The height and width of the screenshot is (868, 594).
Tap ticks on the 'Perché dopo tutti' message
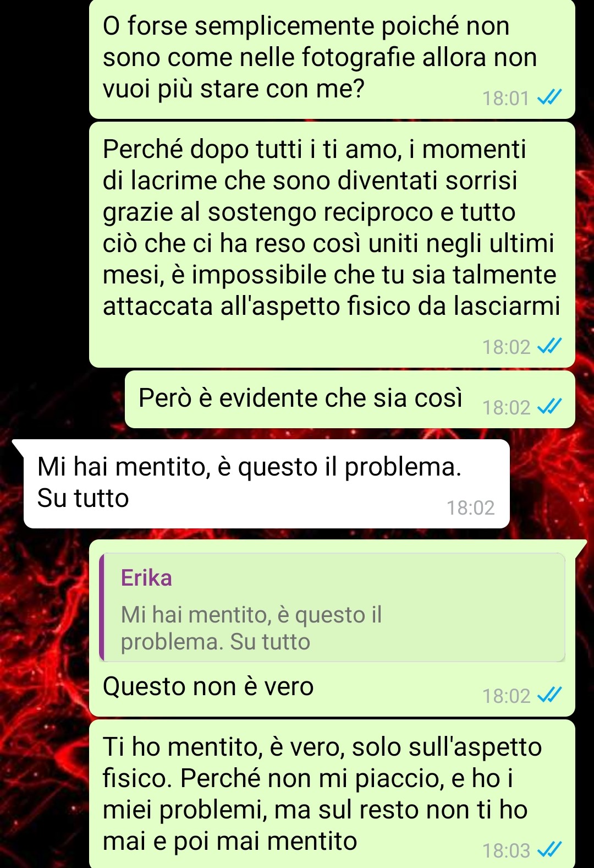pos(549,347)
